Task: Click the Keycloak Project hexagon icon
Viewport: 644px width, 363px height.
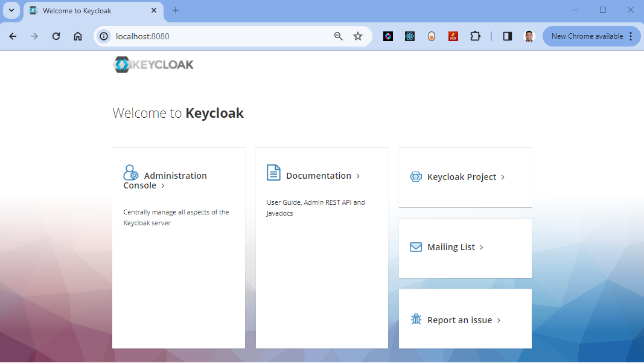Action: [416, 177]
